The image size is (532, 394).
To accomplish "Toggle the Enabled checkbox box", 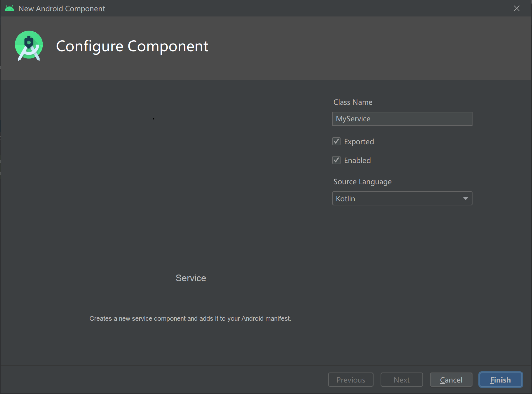I will click(x=336, y=160).
